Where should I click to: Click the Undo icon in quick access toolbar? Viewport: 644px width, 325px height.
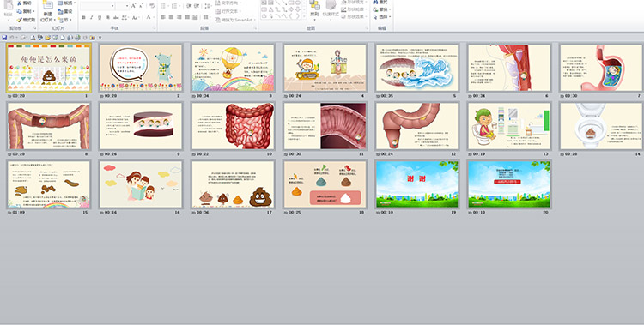click(x=11, y=38)
